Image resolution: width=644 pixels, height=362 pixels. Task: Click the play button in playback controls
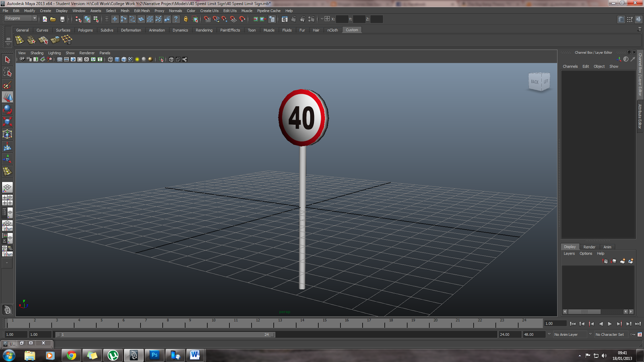(610, 323)
